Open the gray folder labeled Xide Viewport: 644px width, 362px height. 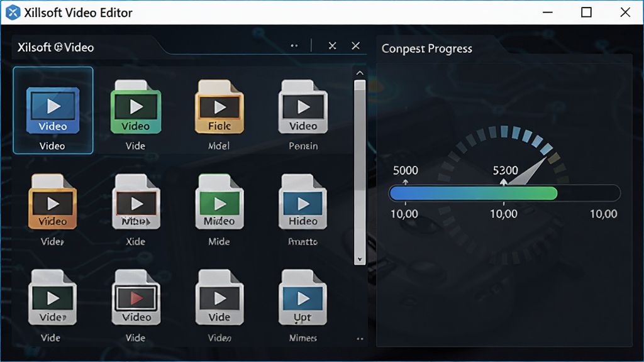coord(136,202)
